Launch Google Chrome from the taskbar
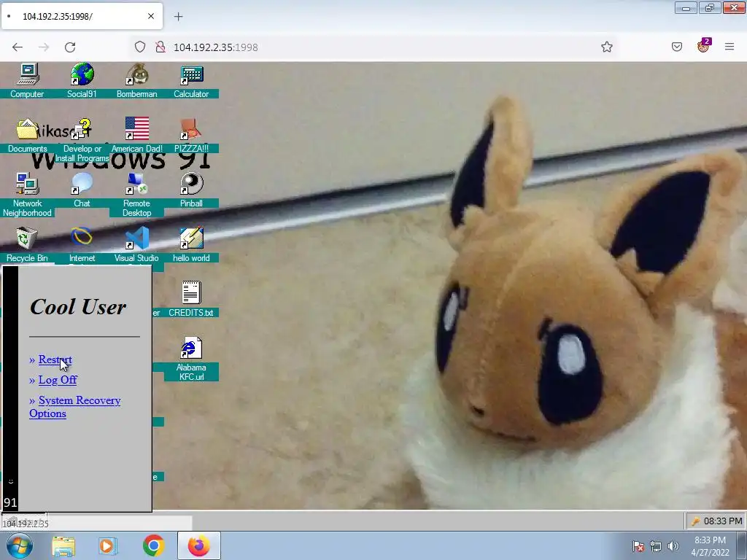The width and height of the screenshot is (747, 560). [x=153, y=545]
